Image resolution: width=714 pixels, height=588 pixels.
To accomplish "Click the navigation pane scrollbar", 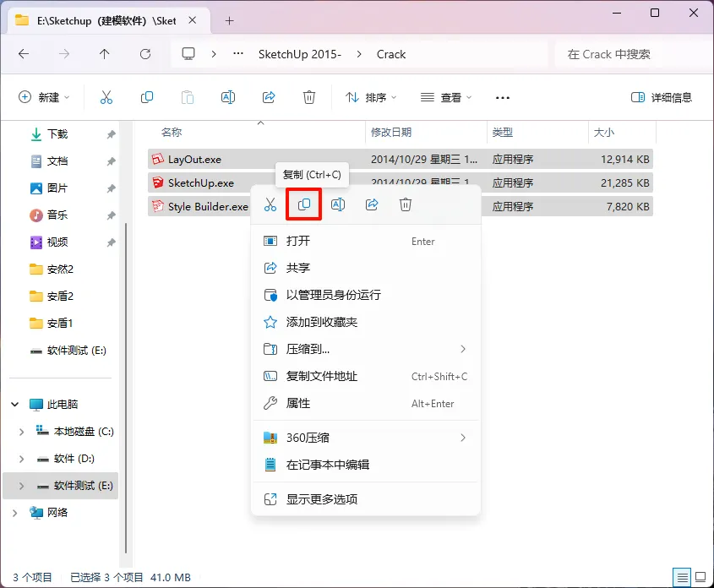I will 126,389.
